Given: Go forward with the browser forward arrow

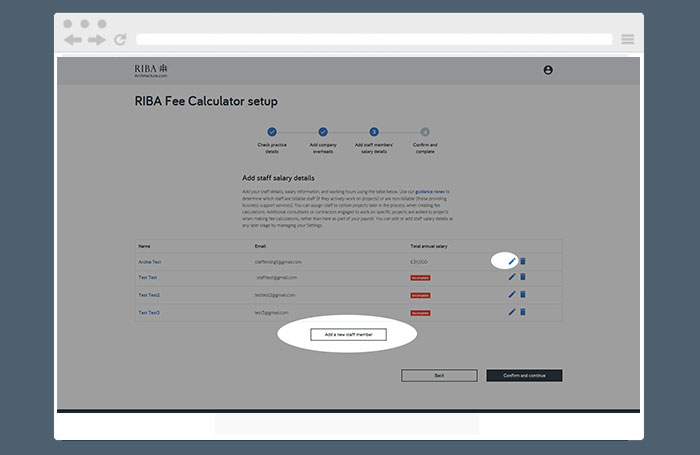Looking at the screenshot, I should point(96,40).
